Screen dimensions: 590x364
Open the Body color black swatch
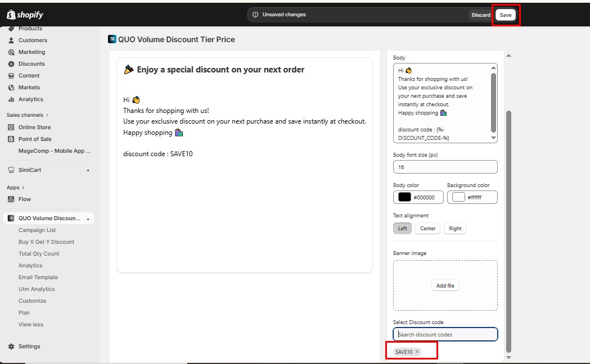coord(404,197)
